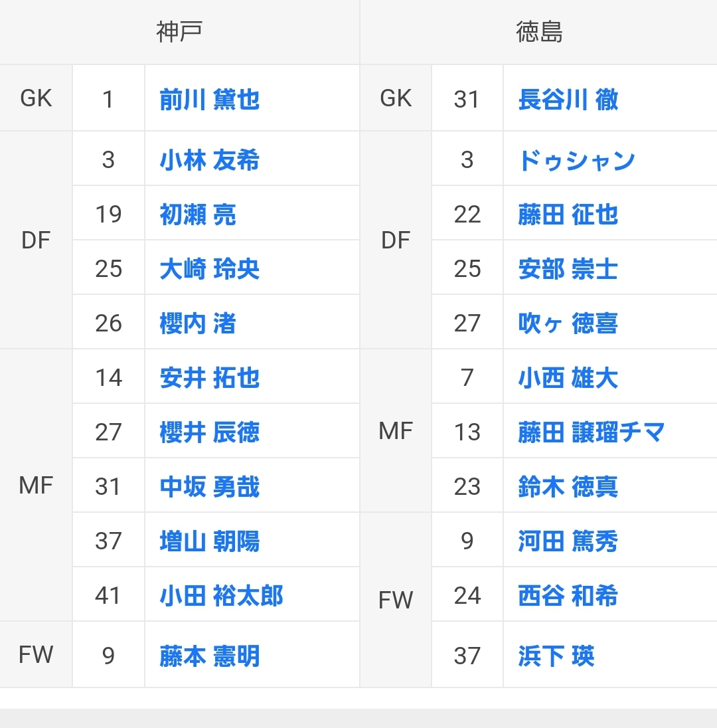View player 増山 朝陽
This screenshot has height=728, width=717.
coord(209,541)
